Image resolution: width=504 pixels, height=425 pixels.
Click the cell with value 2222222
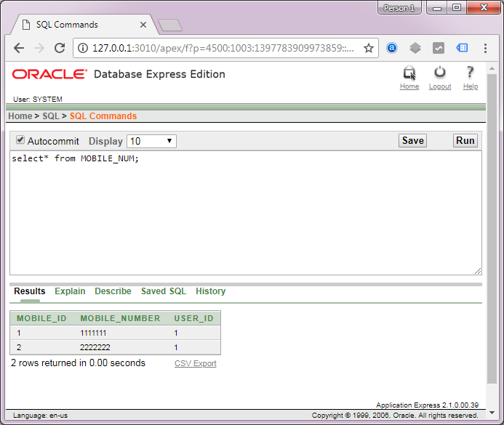[x=95, y=347]
